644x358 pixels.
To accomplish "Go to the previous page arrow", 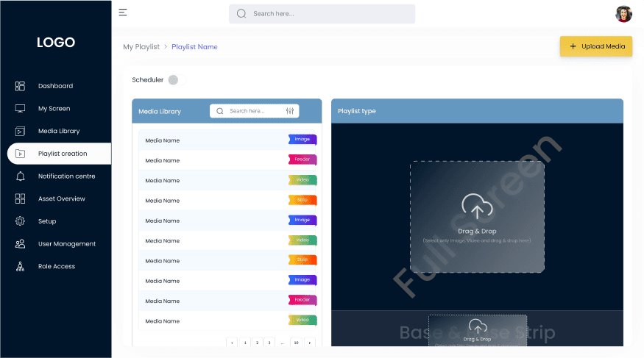I will tap(232, 343).
